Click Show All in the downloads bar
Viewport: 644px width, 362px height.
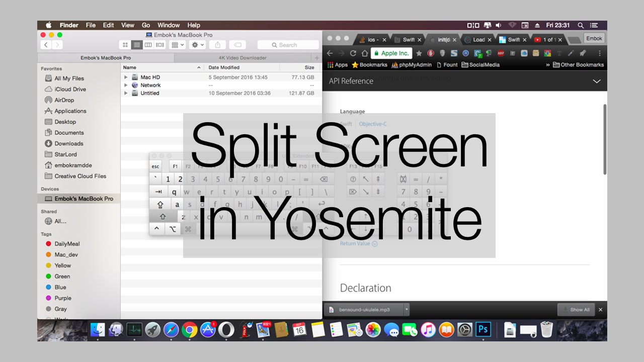[577, 310]
